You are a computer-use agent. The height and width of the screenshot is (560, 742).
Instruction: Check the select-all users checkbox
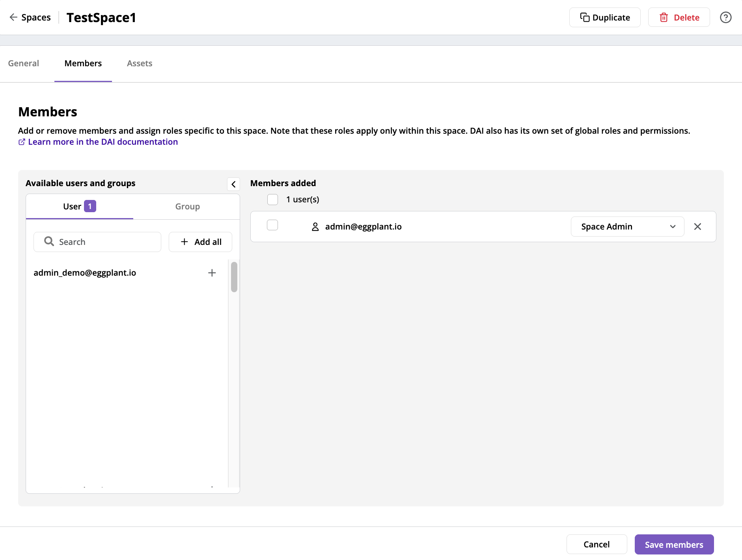[272, 199]
